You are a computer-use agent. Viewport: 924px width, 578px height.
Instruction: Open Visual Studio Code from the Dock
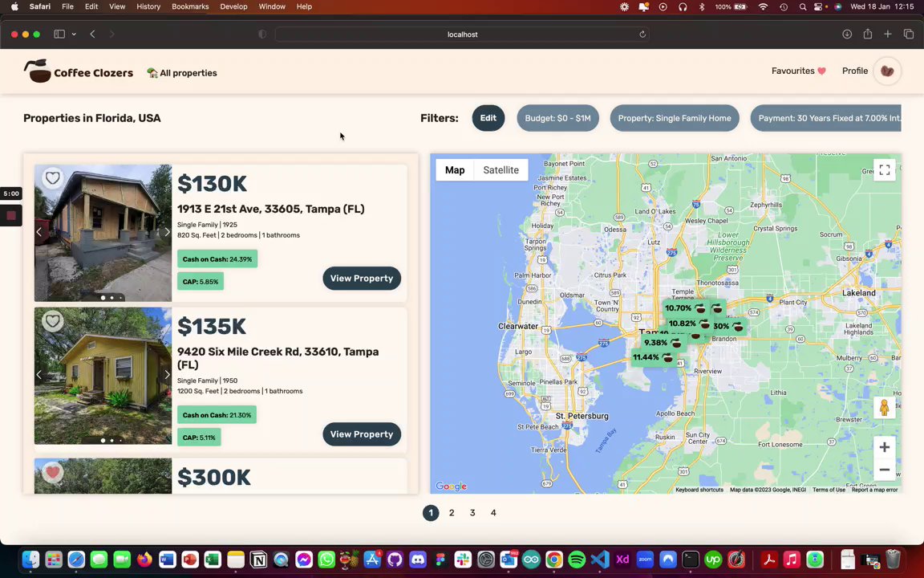pyautogui.click(x=600, y=559)
